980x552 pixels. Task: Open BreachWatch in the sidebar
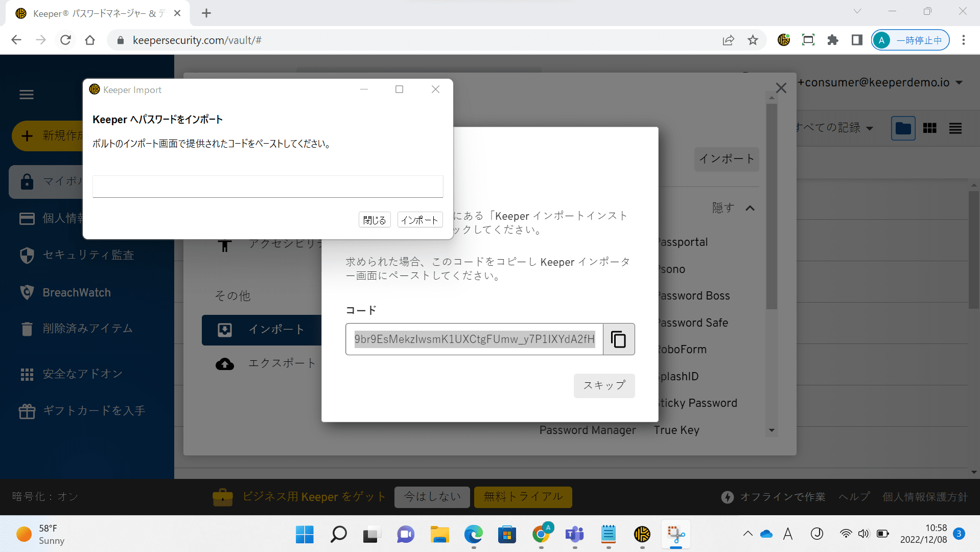pyautogui.click(x=77, y=292)
